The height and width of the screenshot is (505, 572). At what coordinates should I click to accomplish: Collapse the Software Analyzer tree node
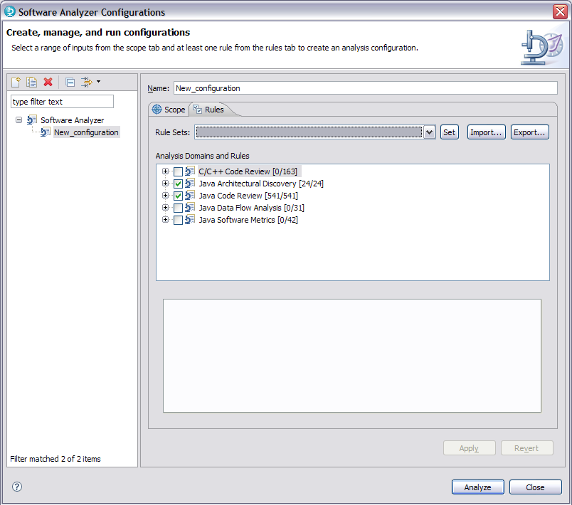click(x=19, y=120)
